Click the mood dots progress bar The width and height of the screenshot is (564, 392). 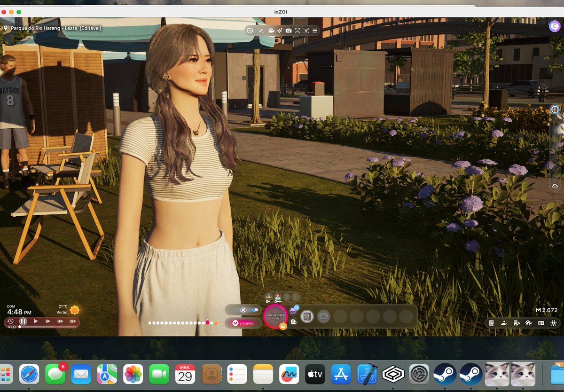pyautogui.click(x=185, y=323)
